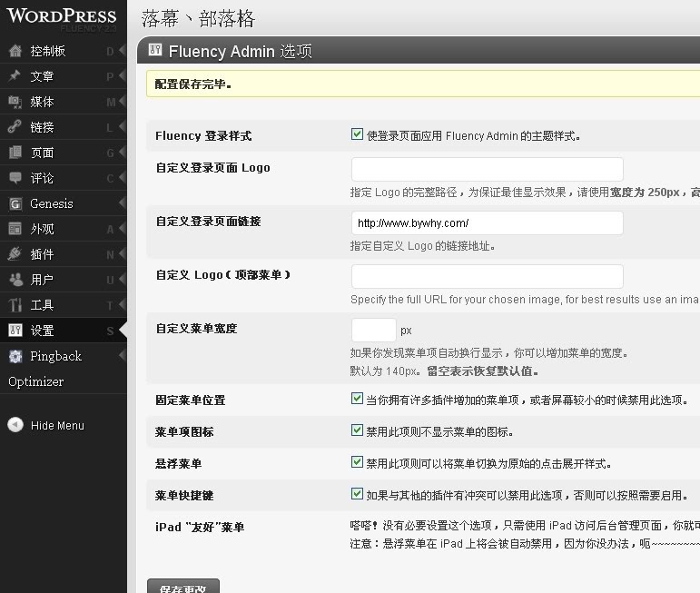Click the 链接 links chain icon
Screen dimensions: 700x593
(x=15, y=127)
